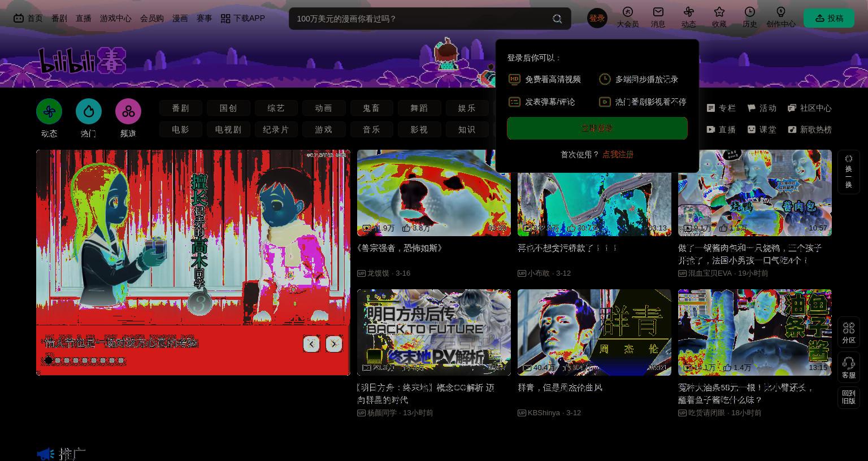Select 番剧 category chip
The height and width of the screenshot is (461, 868).
[181, 108]
